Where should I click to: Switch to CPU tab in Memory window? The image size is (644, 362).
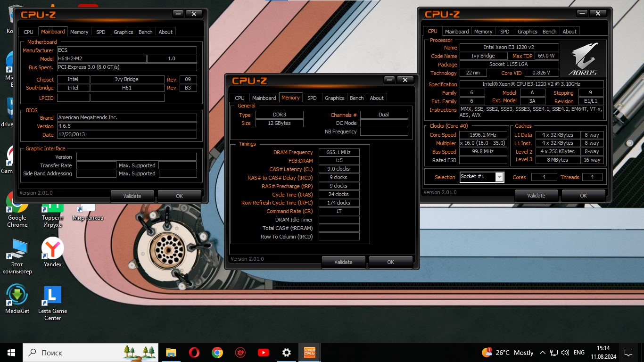(239, 98)
